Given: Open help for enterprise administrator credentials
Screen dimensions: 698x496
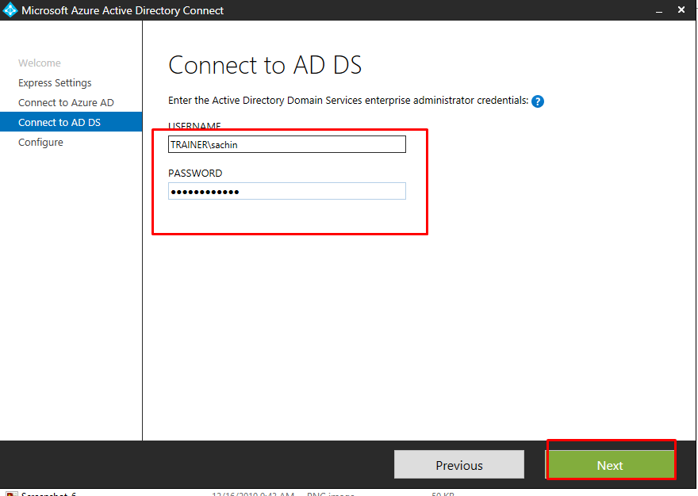Looking at the screenshot, I should [538, 101].
